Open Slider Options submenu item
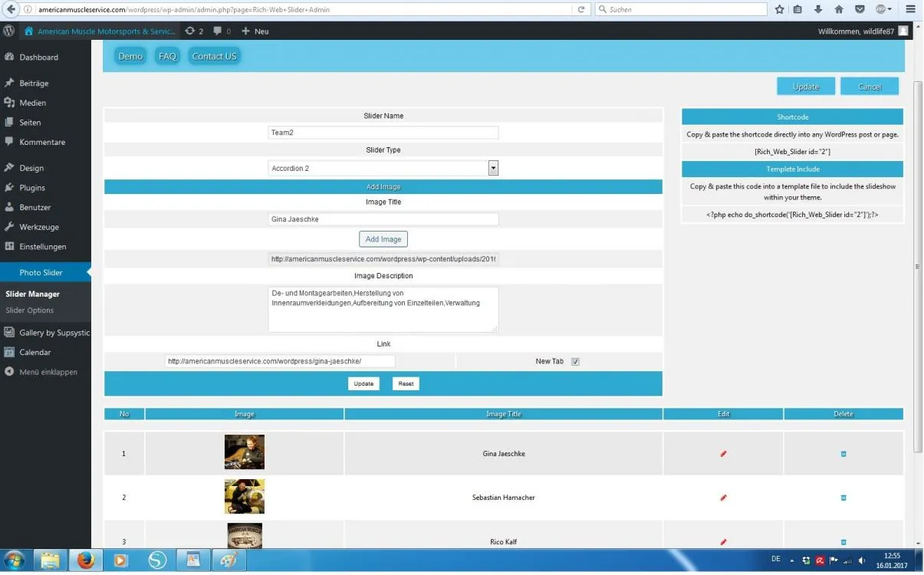 30,310
